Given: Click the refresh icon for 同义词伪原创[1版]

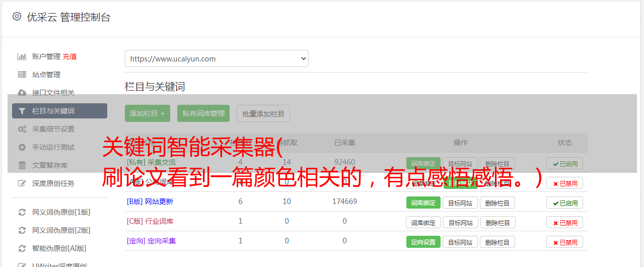Looking at the screenshot, I should pos(22,212).
